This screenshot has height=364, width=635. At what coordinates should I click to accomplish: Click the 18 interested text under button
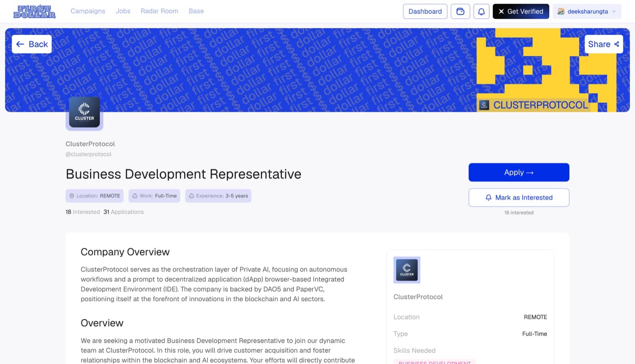click(519, 213)
